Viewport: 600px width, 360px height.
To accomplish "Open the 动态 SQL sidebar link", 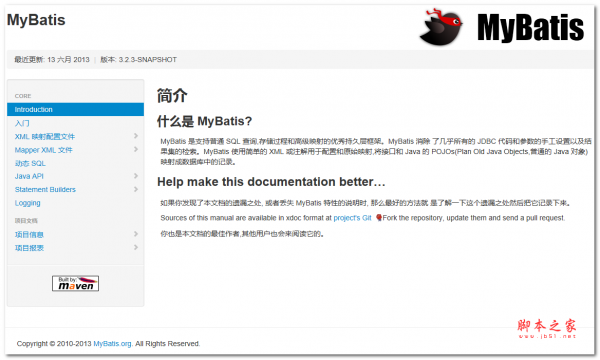I will pyautogui.click(x=30, y=163).
